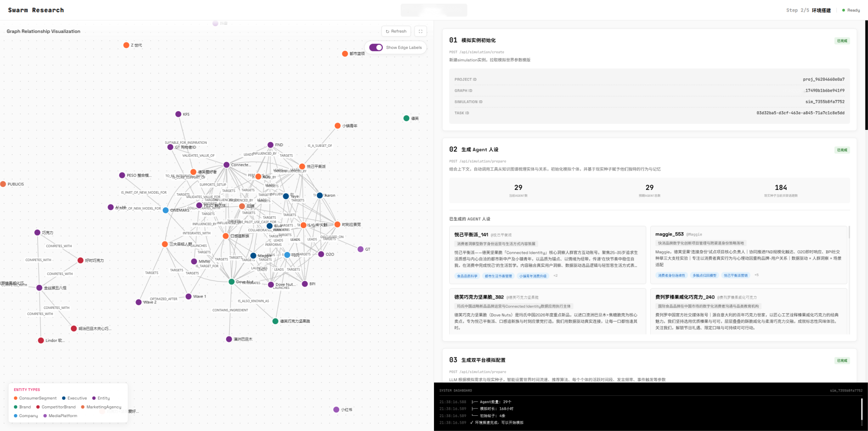Click the FND node
This screenshot has height=431, width=868.
[x=270, y=145]
